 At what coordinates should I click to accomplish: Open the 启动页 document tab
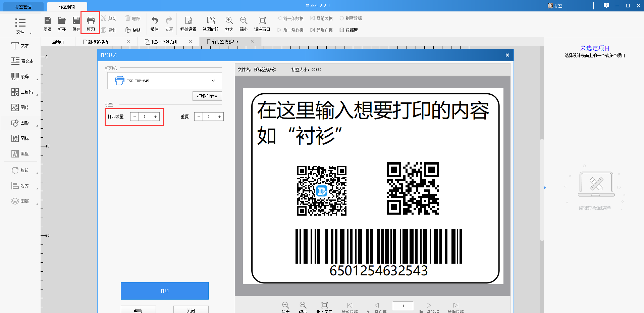coord(58,42)
